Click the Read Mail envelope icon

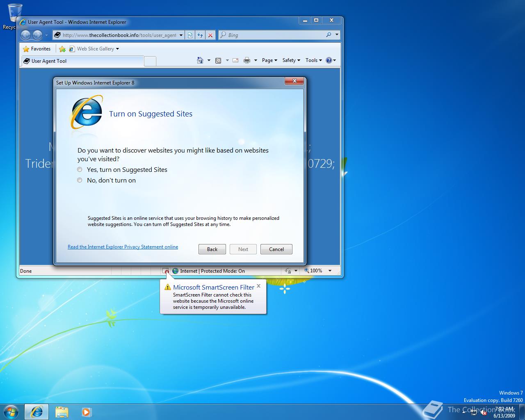coord(235,60)
